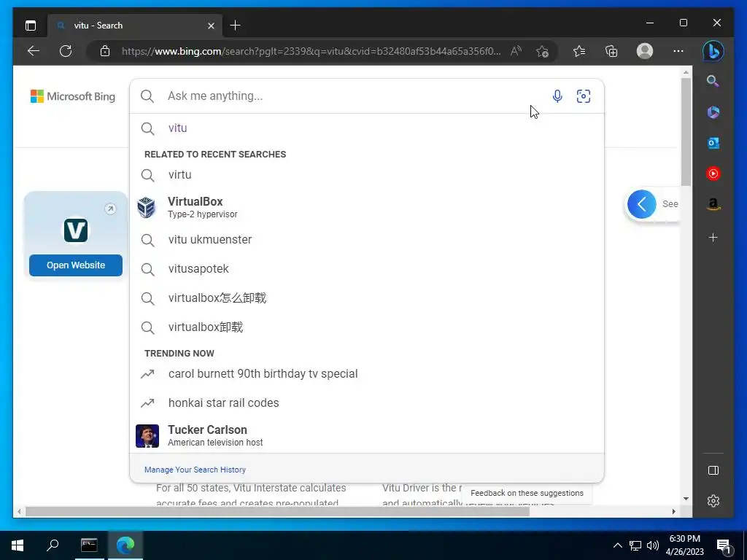
Task: Open honkai star rail codes trending search
Action: [x=367, y=402]
